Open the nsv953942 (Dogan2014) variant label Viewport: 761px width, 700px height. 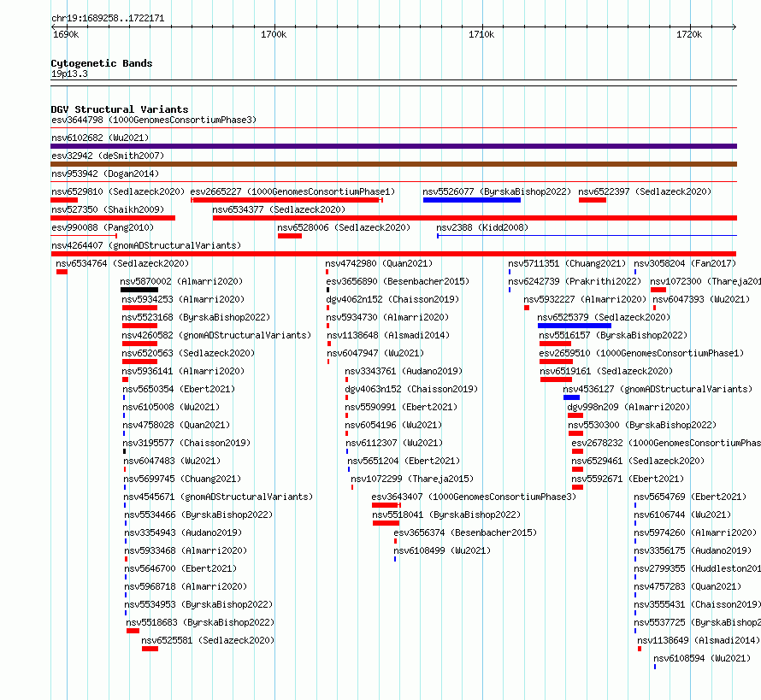105,174
